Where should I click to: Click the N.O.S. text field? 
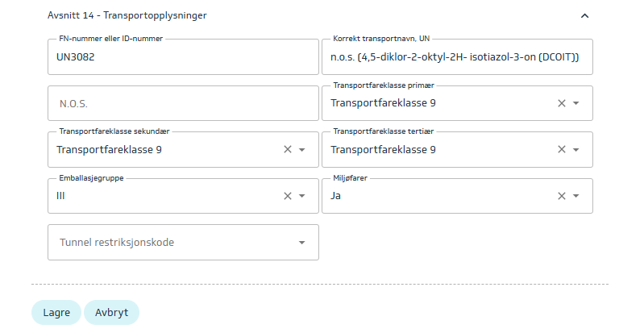pos(183,104)
